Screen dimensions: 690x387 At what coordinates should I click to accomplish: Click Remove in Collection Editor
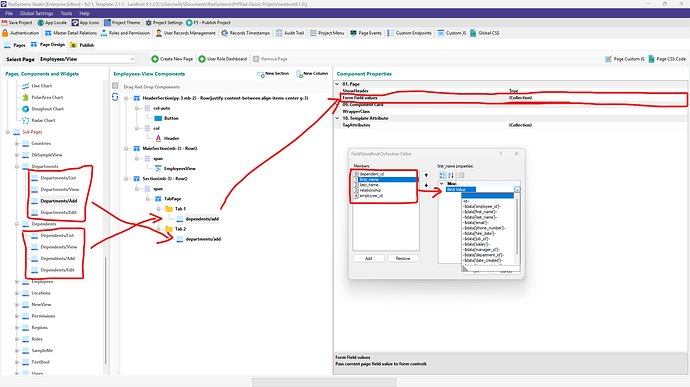[403, 258]
